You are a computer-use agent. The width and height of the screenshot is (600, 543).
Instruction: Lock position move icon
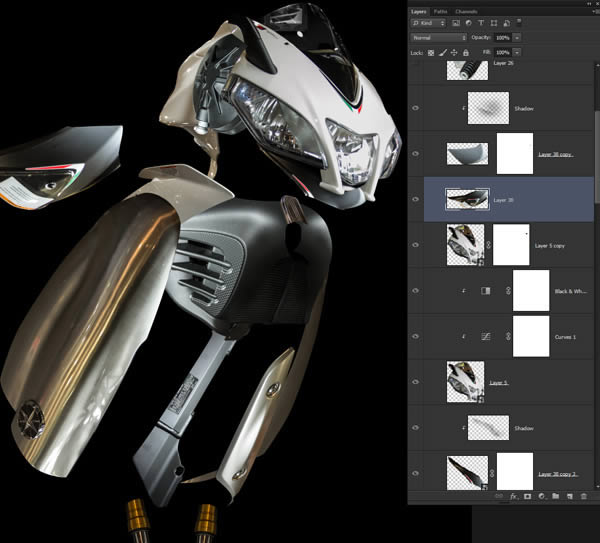[454, 53]
